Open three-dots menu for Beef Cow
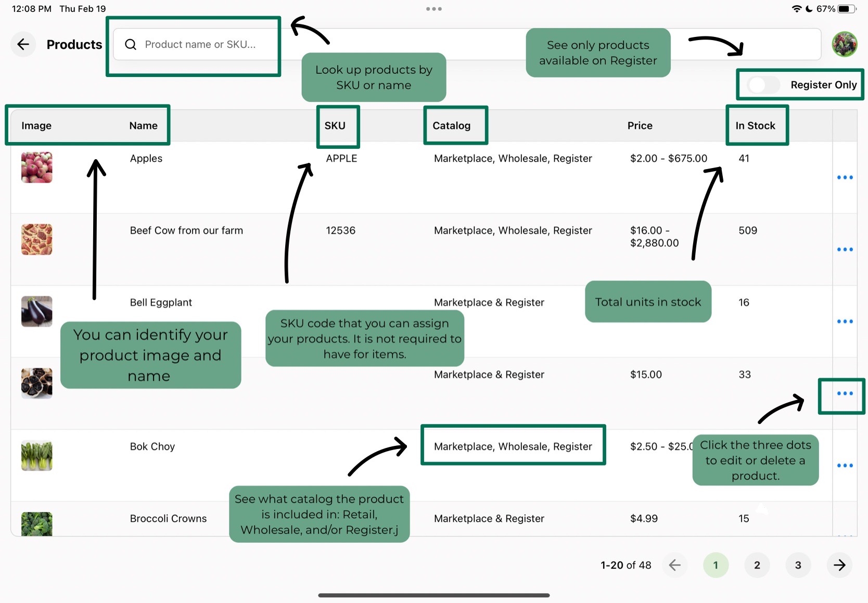Viewport: 868px width, 603px height. point(845,249)
